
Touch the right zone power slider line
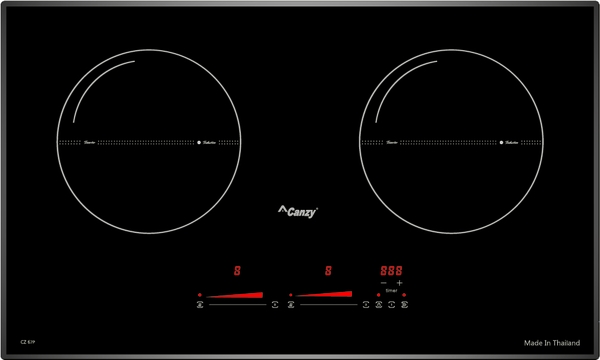click(328, 305)
